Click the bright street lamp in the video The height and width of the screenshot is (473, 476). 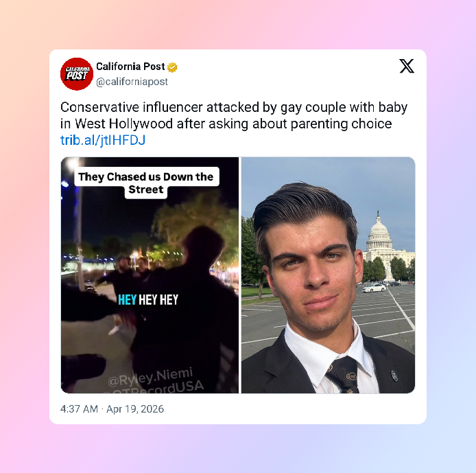click(x=73, y=163)
